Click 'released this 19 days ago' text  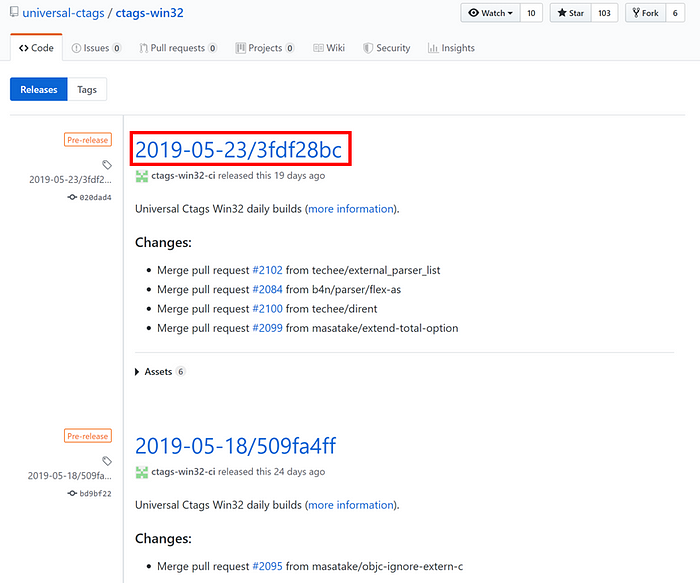click(271, 175)
